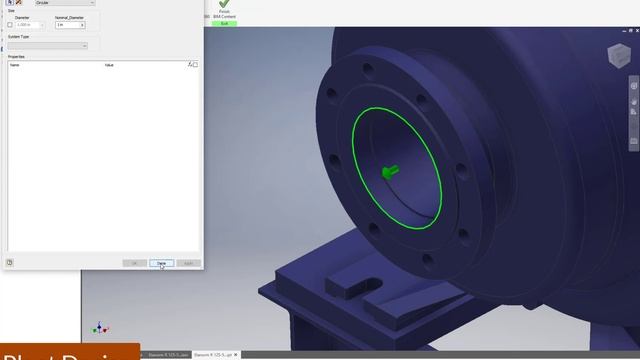The image size is (640, 360).
Task: Click the Full Navigation Wheel icon in the navigation bar
Action: [634, 86]
